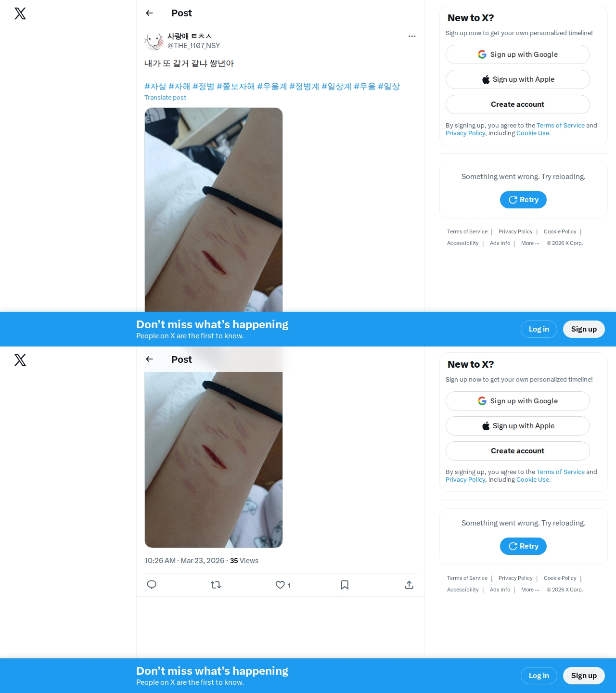Open the author's profile avatar
Screen dimensions: 616x693
pos(154,41)
